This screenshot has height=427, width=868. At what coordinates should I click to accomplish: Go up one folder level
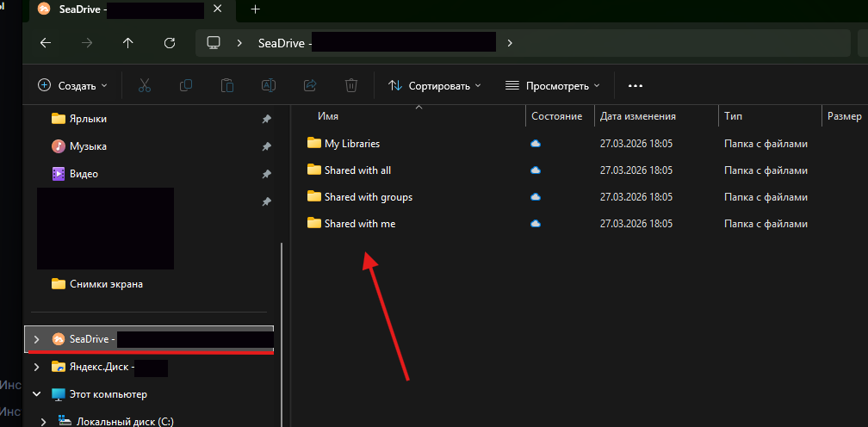coord(127,43)
